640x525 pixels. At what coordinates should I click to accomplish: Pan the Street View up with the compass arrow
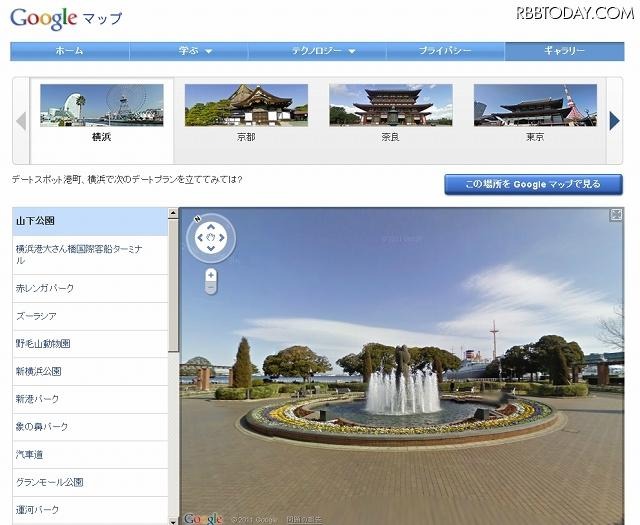coord(211,227)
